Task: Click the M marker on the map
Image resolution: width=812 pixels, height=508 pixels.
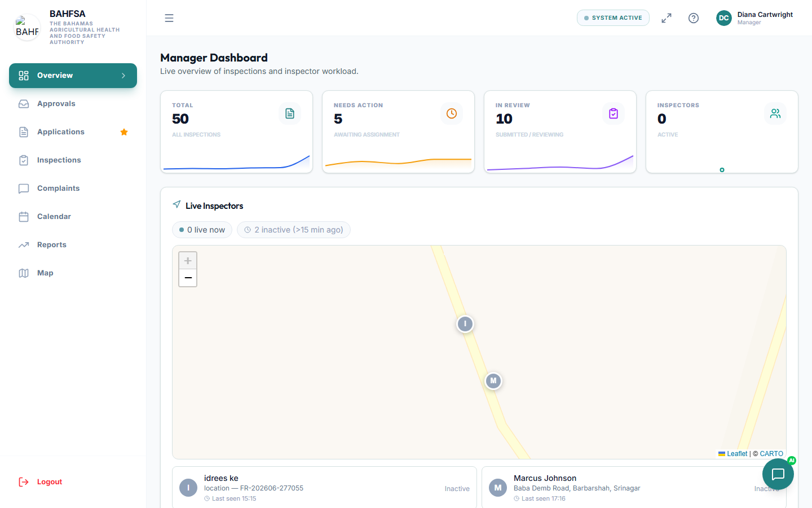Action: pos(493,381)
